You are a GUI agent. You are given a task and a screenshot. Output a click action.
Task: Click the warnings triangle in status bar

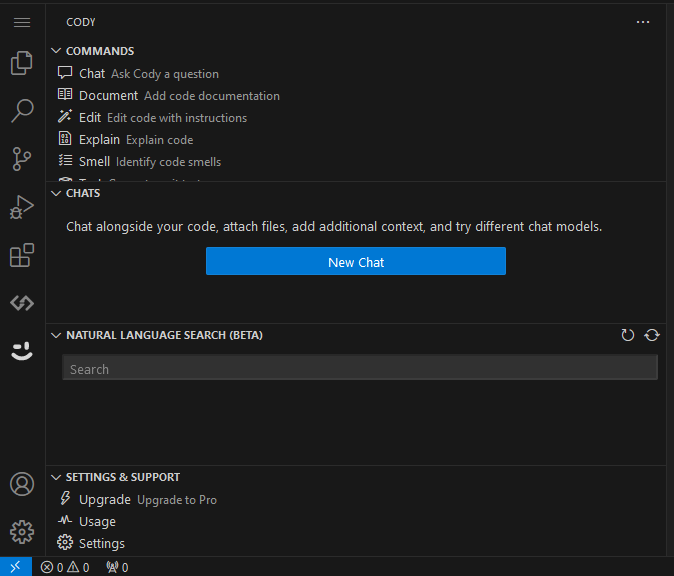pos(78,567)
